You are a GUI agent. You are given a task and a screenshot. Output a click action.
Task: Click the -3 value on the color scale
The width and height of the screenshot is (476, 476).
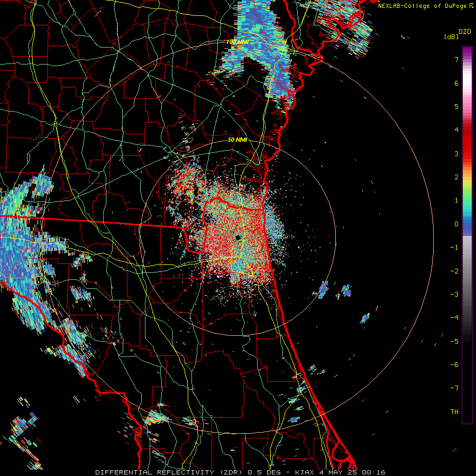(454, 295)
